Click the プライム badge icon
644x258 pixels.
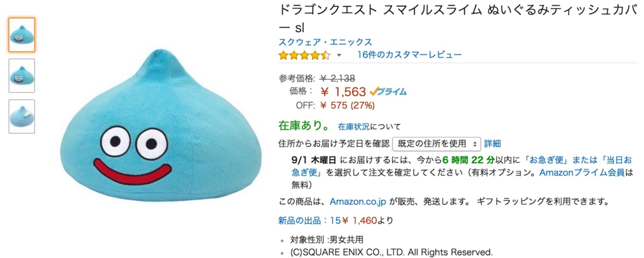pos(387,92)
